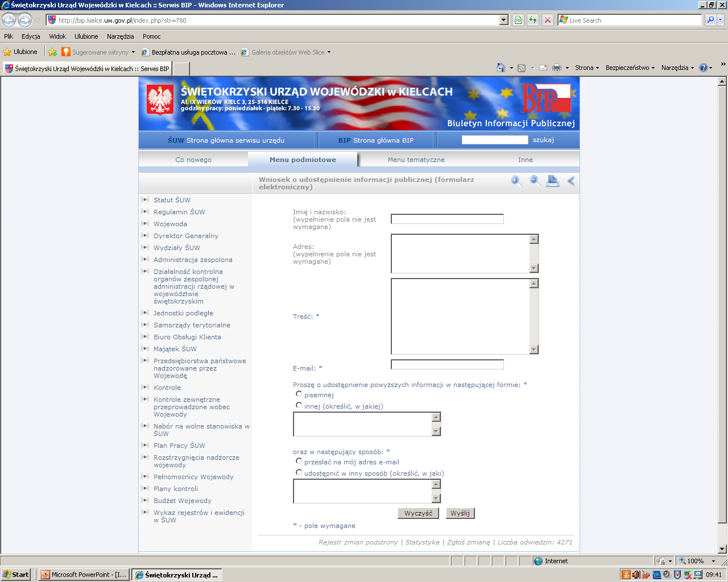Open the Narzędzia command bar dropdown
Image resolution: width=728 pixels, height=582 pixels.
tap(678, 68)
